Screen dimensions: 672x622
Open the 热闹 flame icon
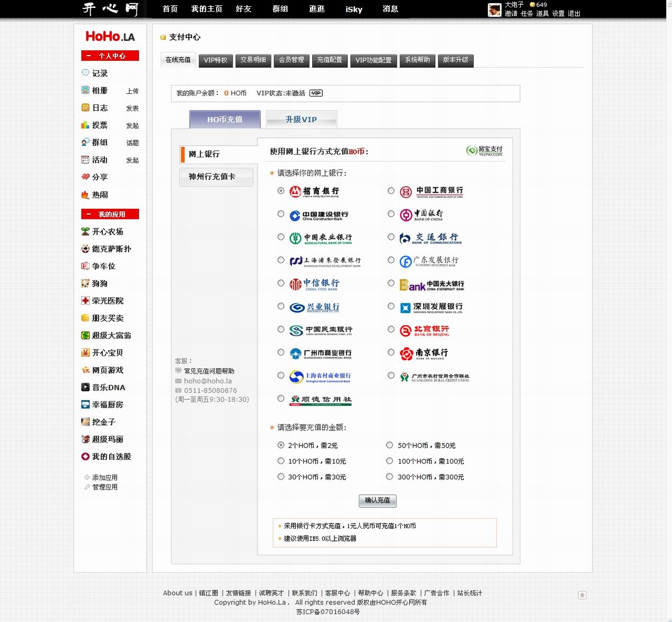pyautogui.click(x=85, y=194)
